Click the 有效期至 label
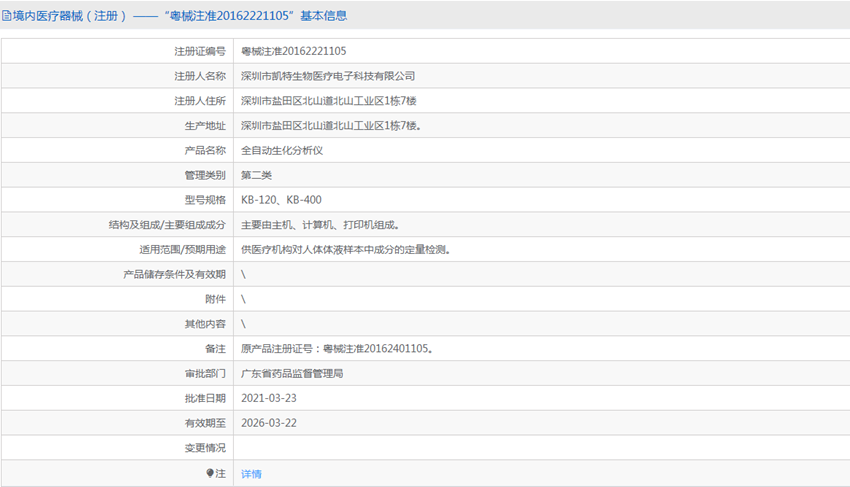 click(x=205, y=423)
